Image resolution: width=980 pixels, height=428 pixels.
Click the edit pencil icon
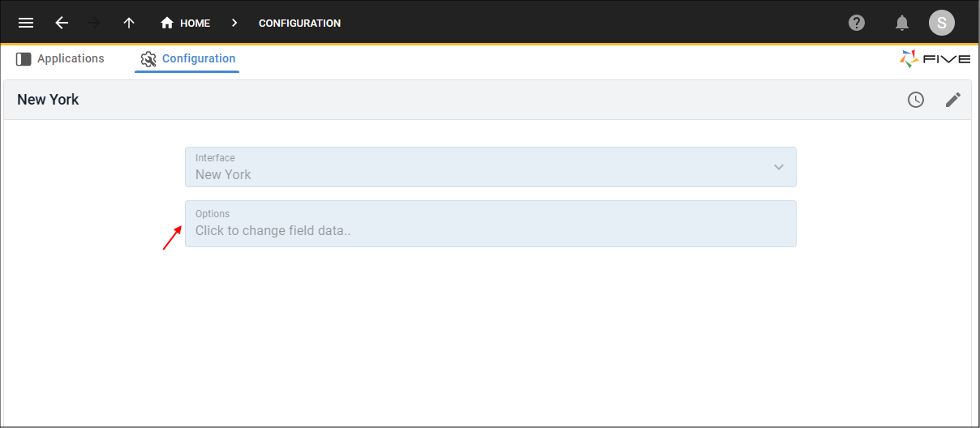953,100
